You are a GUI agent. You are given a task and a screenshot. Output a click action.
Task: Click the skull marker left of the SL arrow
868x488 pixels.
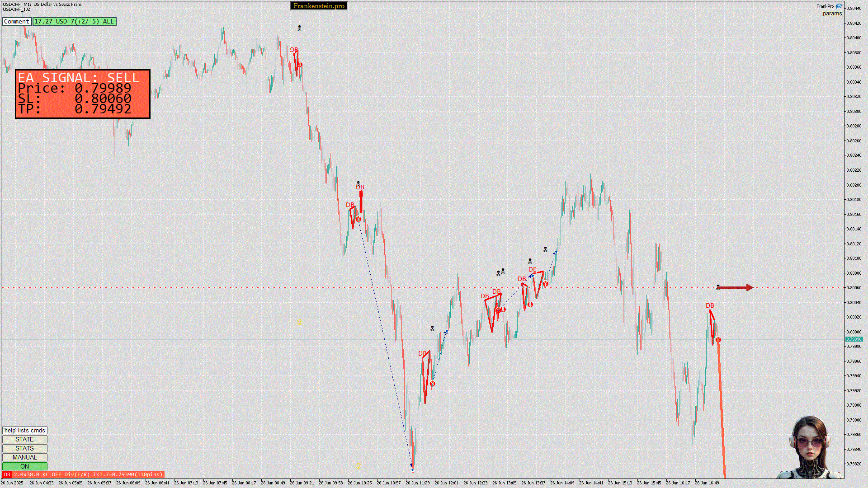pyautogui.click(x=718, y=287)
